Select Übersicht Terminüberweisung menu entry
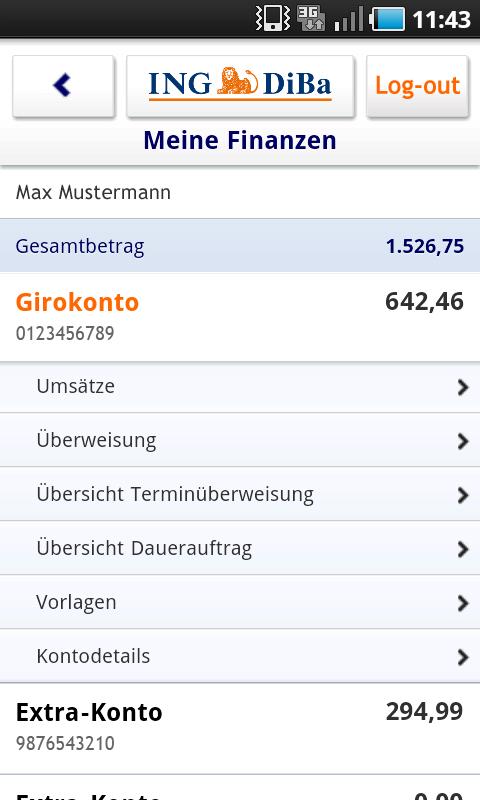This screenshot has width=480, height=800. pyautogui.click(x=240, y=495)
